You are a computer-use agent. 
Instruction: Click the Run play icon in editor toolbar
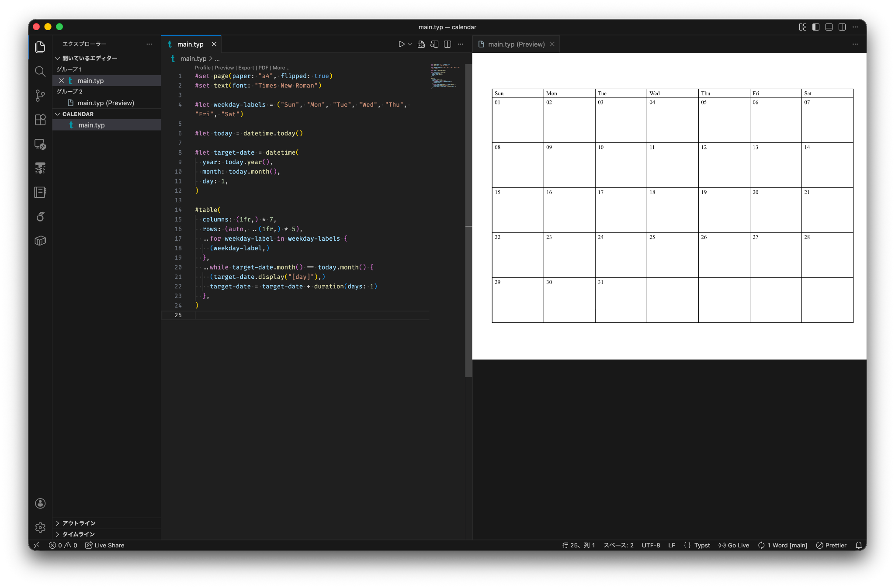[401, 44]
